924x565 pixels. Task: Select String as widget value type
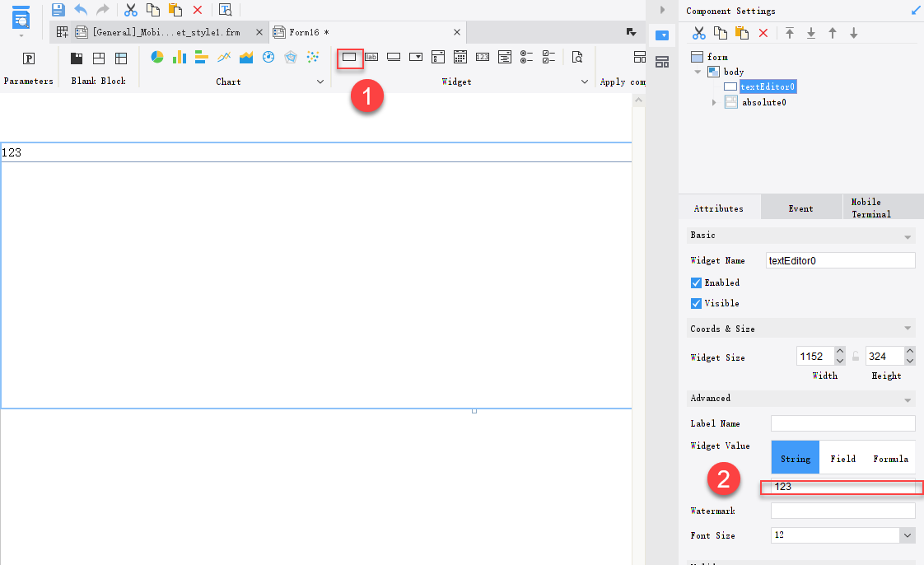point(796,459)
